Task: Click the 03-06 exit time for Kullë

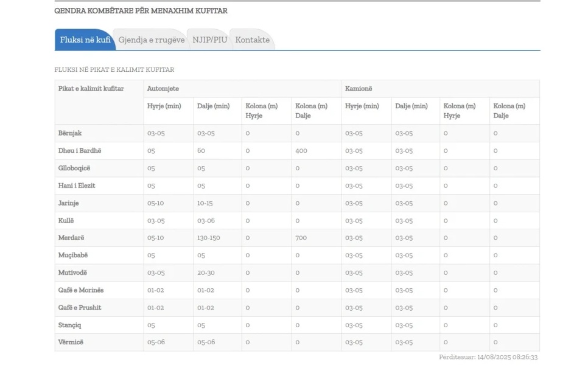Action: pyautogui.click(x=206, y=221)
